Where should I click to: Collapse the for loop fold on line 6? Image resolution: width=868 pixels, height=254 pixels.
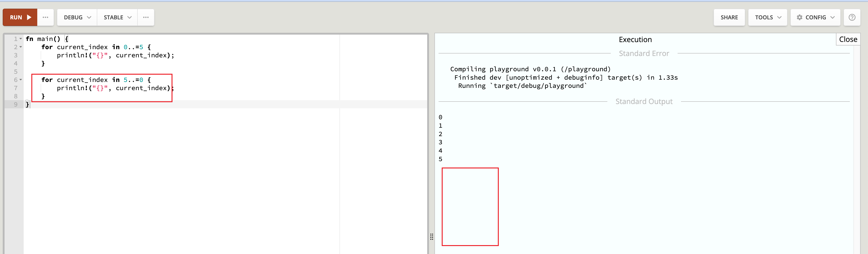pos(20,80)
